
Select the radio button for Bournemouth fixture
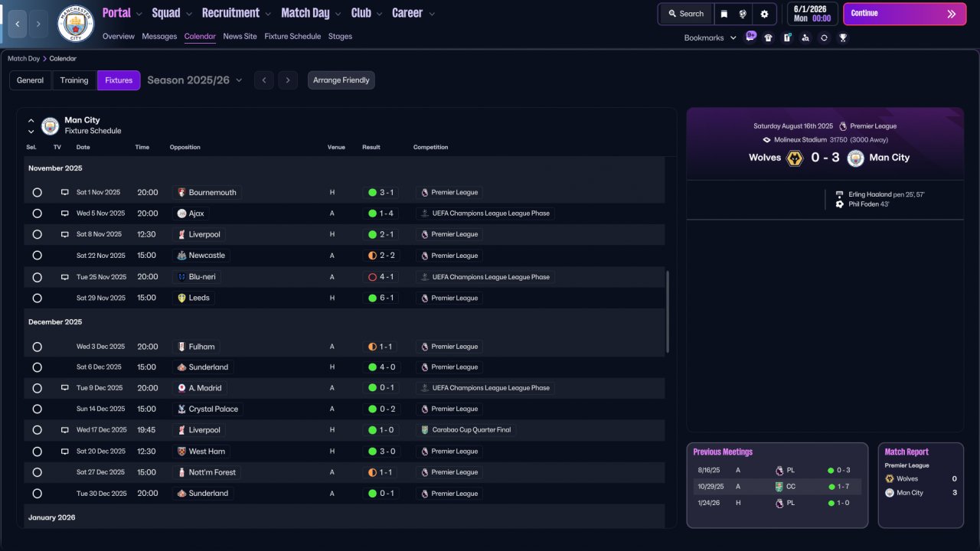point(37,192)
